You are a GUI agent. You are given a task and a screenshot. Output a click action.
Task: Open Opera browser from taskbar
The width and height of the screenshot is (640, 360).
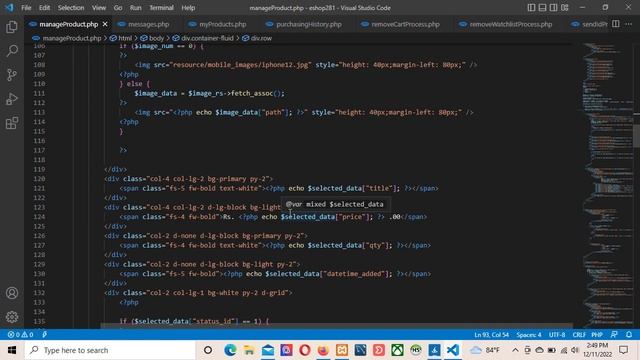coord(304,350)
